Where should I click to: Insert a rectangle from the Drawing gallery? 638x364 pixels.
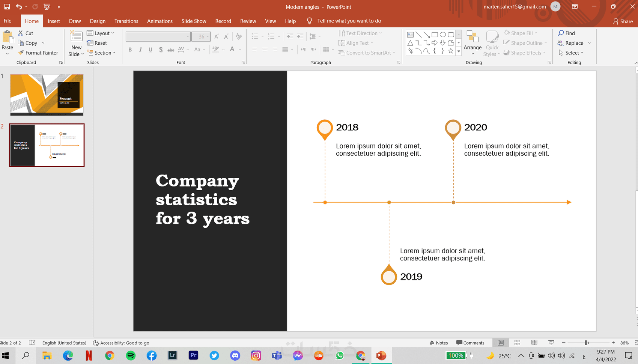[x=434, y=34]
